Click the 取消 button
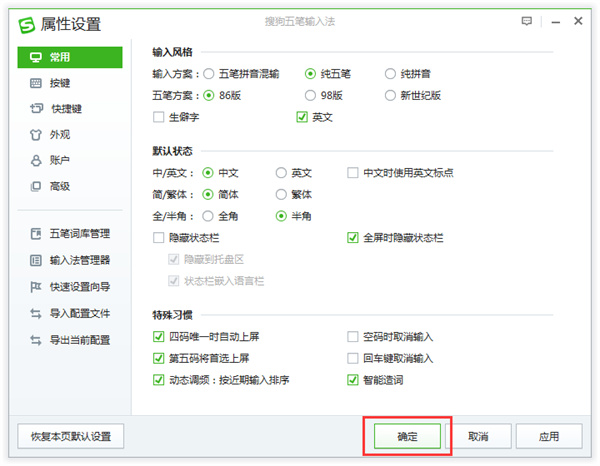The image size is (600, 466). coord(478,436)
